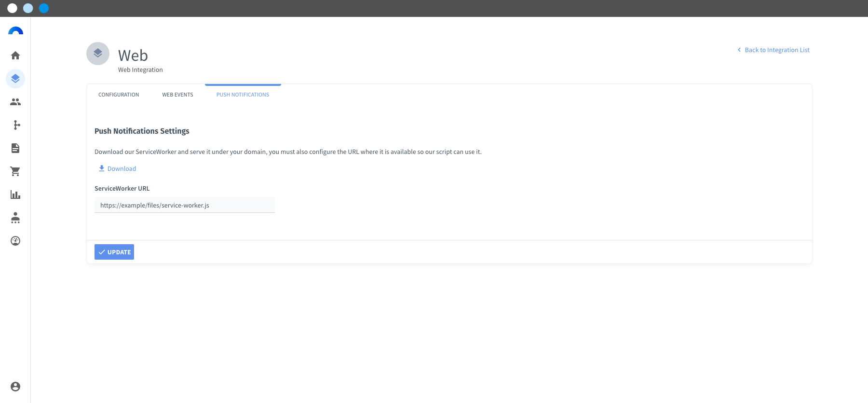Viewport: 868px width, 403px height.
Task: Click the back chevron beside Integration List
Action: click(x=739, y=50)
